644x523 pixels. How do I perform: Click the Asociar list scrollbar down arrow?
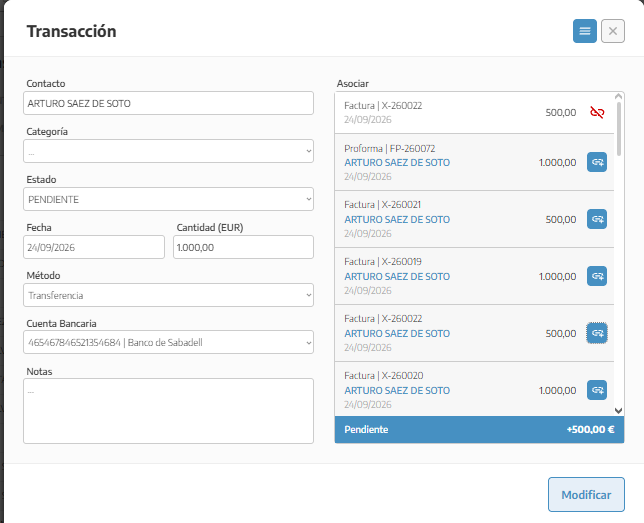pyautogui.click(x=619, y=410)
